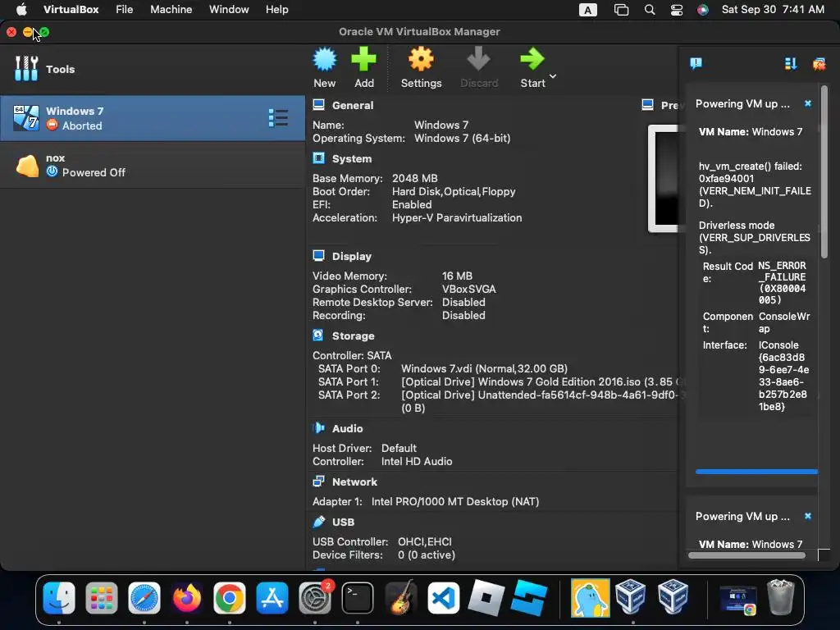Click the Intel HD Audio controller value
This screenshot has height=630, width=840.
coord(417,462)
